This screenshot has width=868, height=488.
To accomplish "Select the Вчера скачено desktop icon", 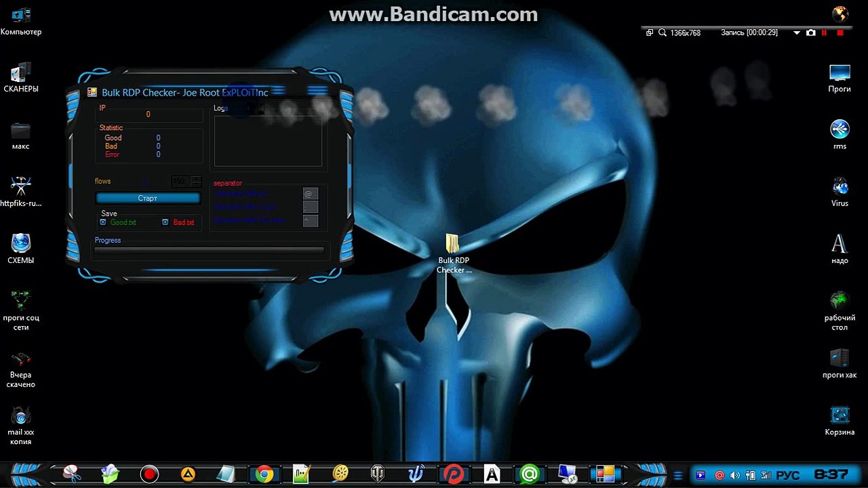I will (x=21, y=369).
